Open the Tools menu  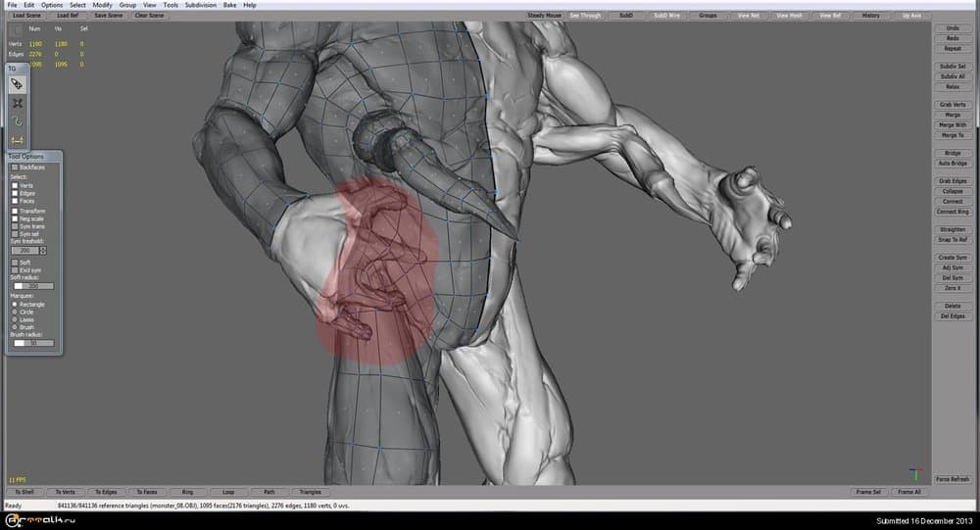pos(171,5)
